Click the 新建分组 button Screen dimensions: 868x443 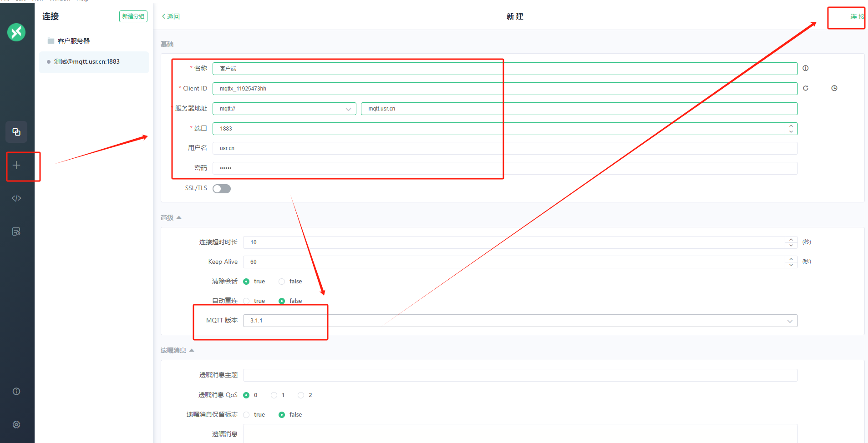pyautogui.click(x=133, y=16)
